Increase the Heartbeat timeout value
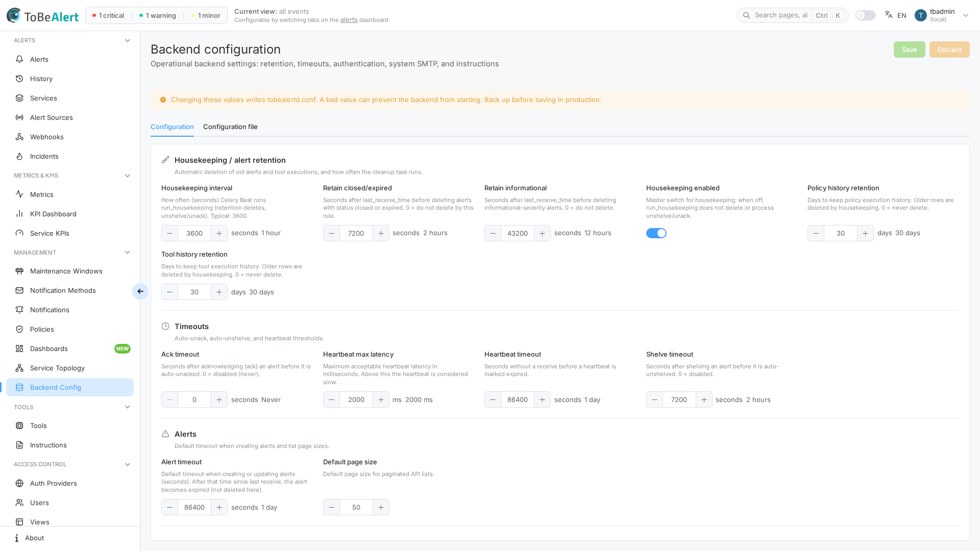This screenshot has height=551, width=980. 542,399
